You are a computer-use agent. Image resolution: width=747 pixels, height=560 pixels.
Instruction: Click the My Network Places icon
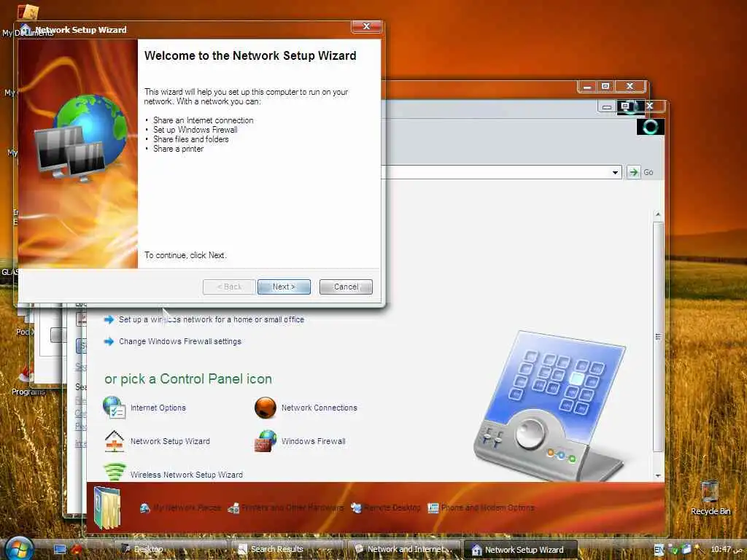coord(145,508)
